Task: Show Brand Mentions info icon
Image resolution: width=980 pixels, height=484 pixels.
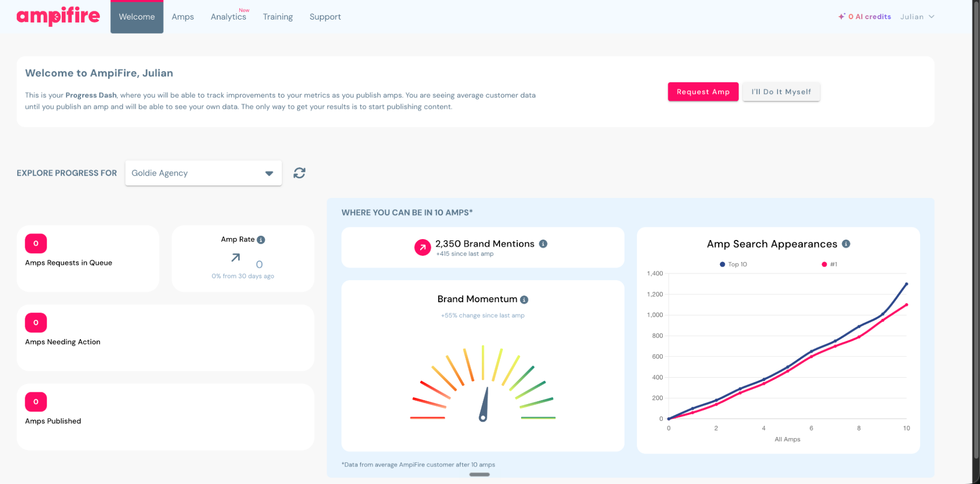Action: click(543, 243)
